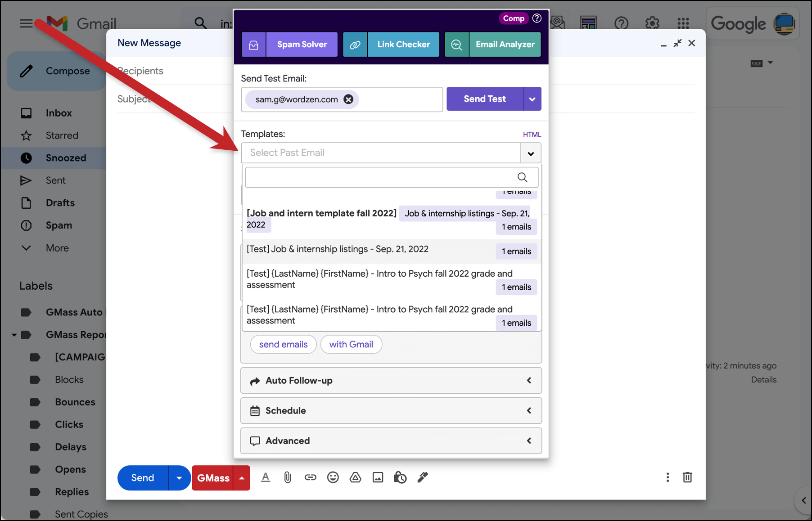Open Gmail support help icon

621,23
